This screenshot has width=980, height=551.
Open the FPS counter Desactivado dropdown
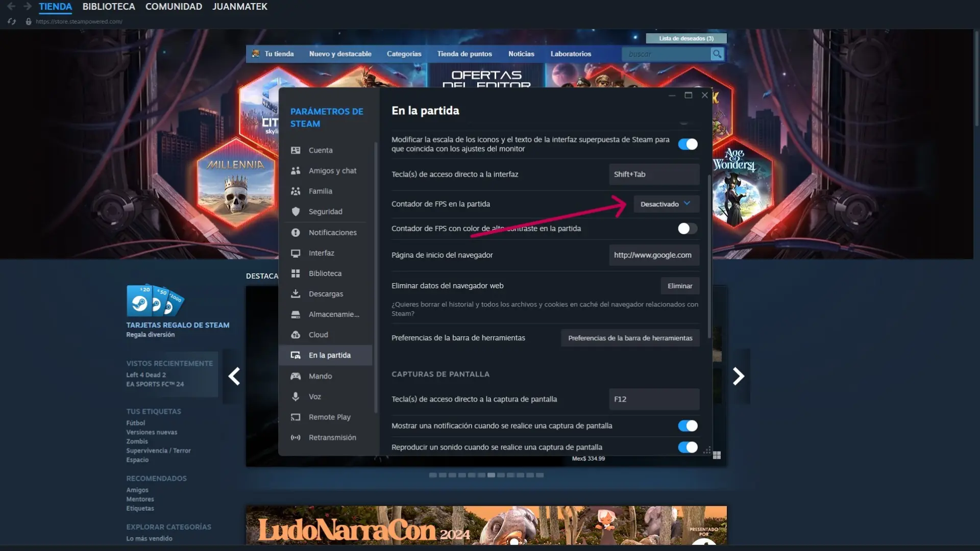coord(666,204)
